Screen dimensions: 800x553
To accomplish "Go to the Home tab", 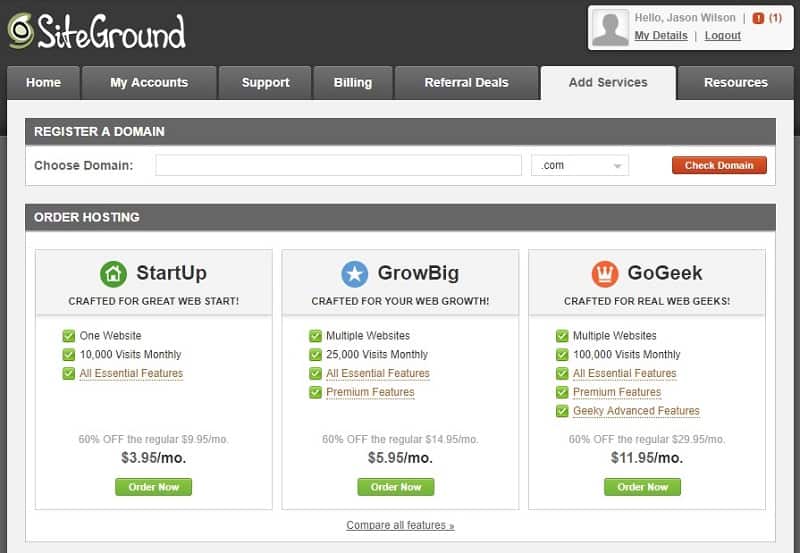I will pyautogui.click(x=43, y=83).
